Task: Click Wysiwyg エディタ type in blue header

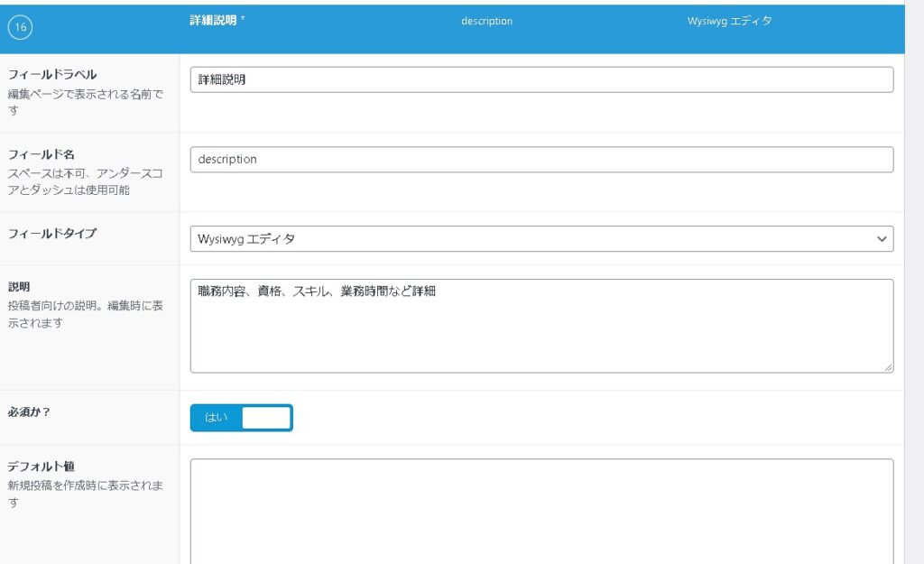Action: tap(729, 21)
